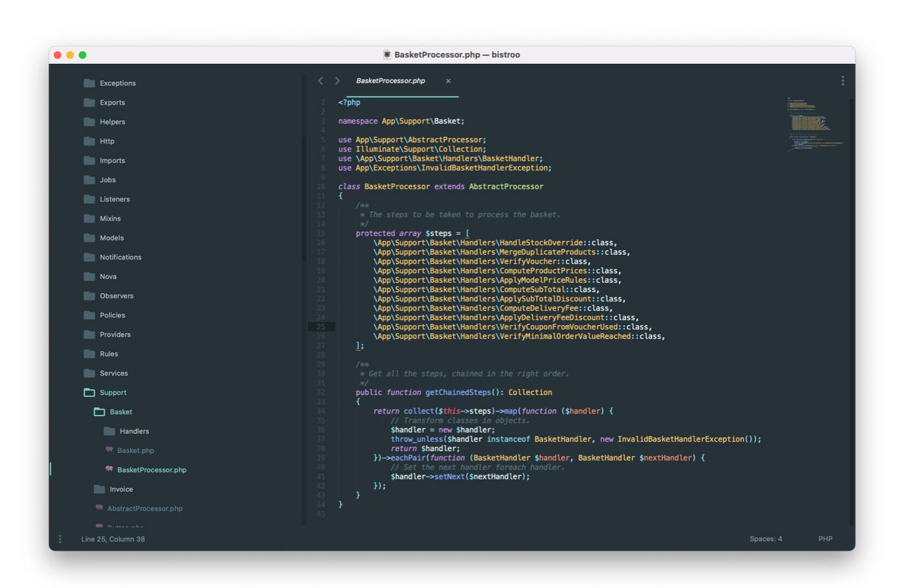Screen dimensions: 908x588
Task: Click the PHP icon beside AbstractProcessor.php
Action: [x=99, y=508]
